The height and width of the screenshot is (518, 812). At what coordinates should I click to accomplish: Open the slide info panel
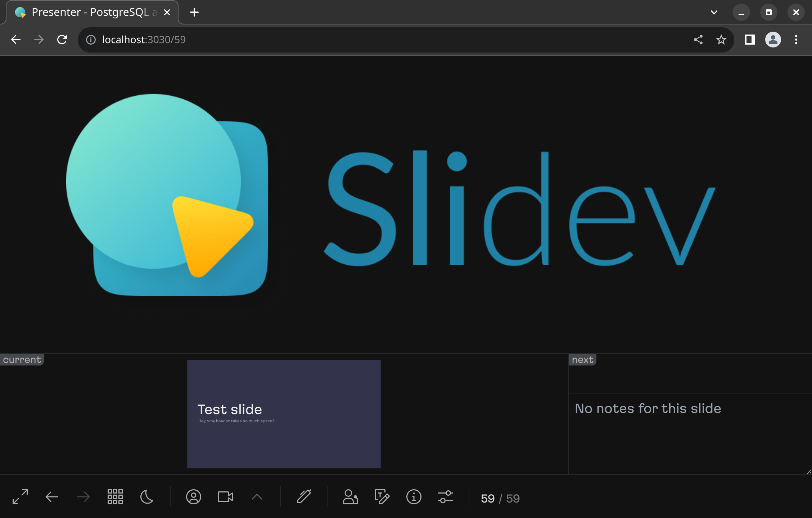(413, 497)
